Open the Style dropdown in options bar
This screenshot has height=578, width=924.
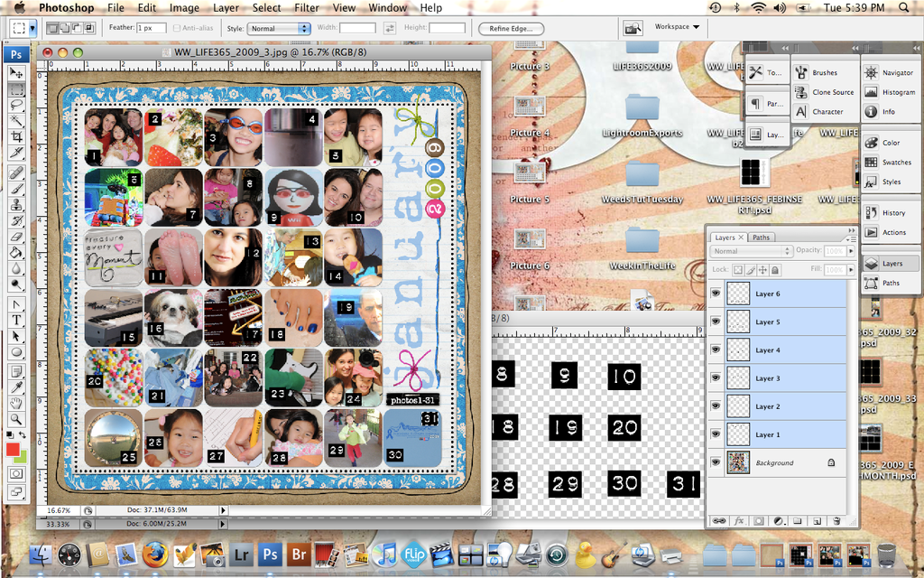[x=280, y=28]
